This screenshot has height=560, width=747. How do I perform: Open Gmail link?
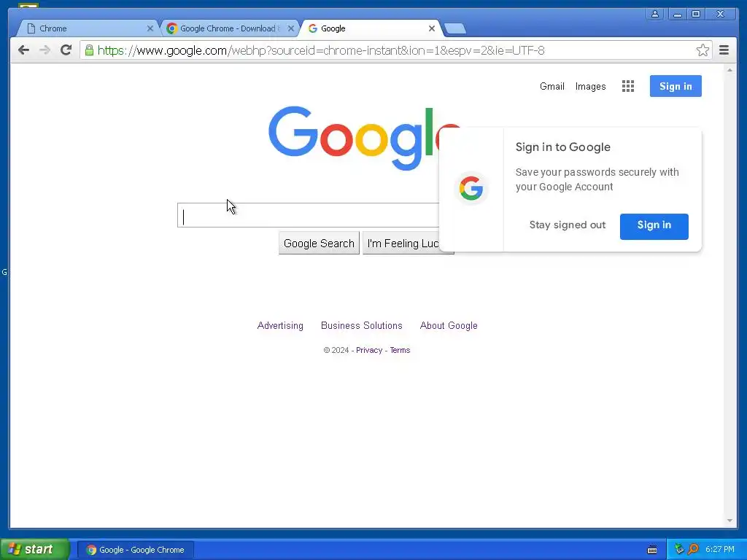tap(551, 86)
